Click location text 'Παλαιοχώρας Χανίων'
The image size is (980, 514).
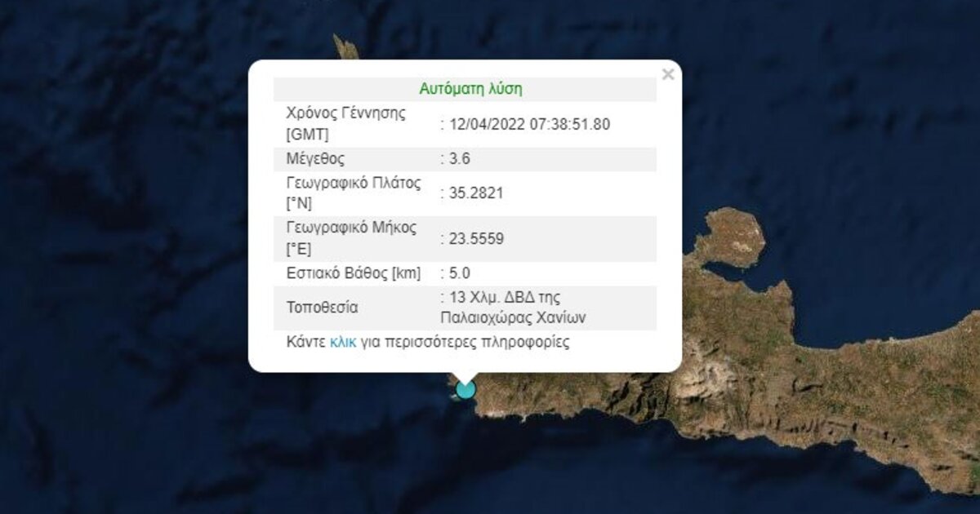click(511, 317)
